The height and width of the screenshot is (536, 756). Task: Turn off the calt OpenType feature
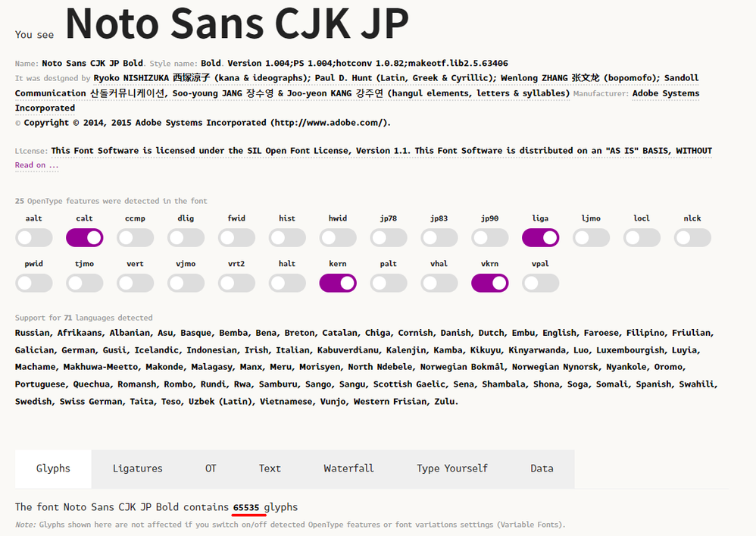pos(85,237)
